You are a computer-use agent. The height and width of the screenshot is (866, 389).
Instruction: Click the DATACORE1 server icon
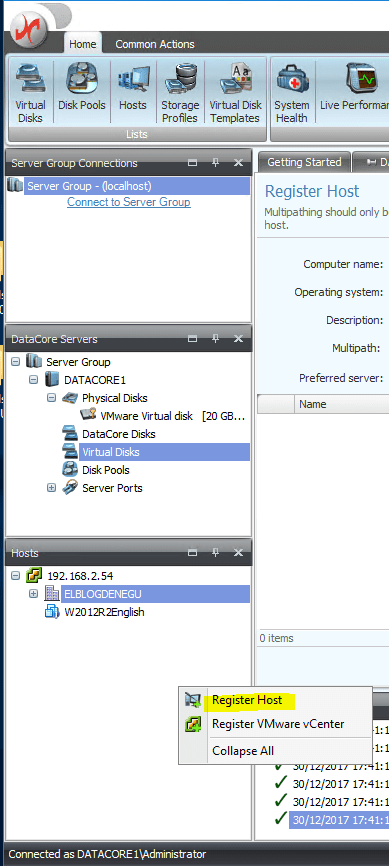[x=51, y=380]
